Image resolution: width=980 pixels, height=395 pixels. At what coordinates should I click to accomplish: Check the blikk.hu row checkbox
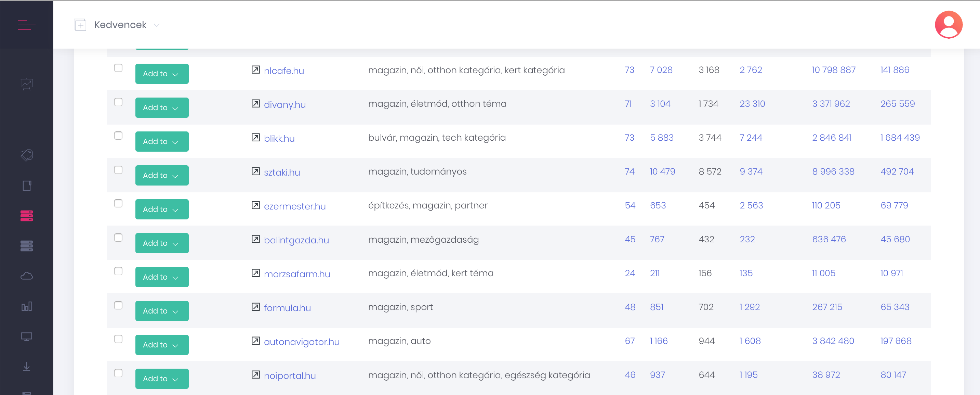tap(118, 136)
